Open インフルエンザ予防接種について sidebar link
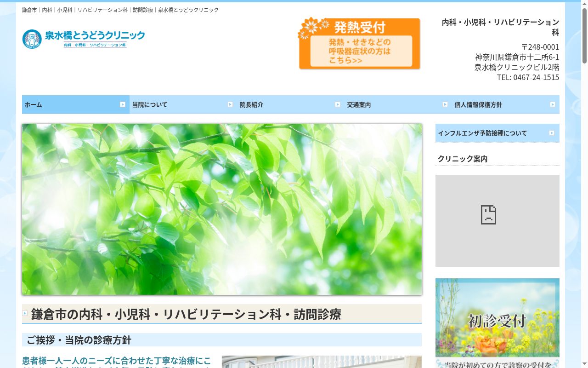 pos(498,133)
